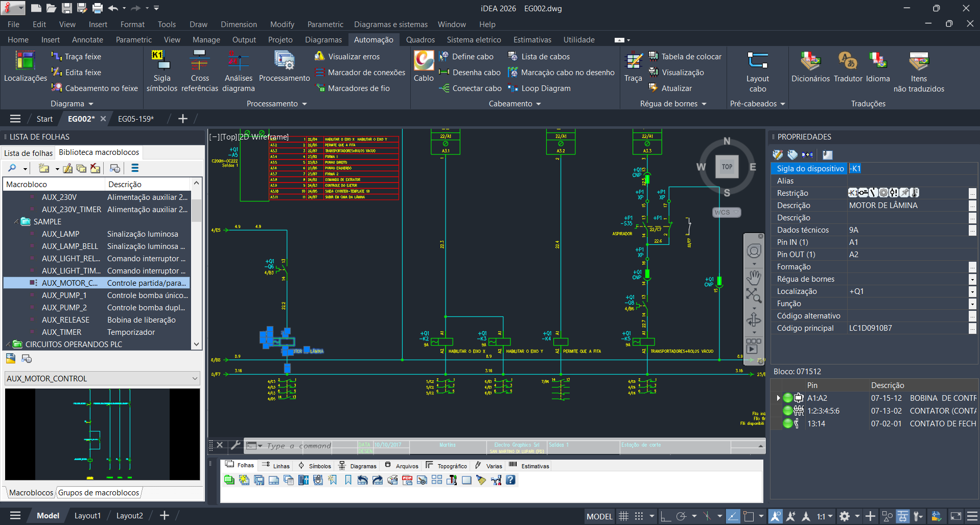Screen dimensions: 980x525
Task: Open the Diagramas e sistemas menu
Action: tap(390, 25)
